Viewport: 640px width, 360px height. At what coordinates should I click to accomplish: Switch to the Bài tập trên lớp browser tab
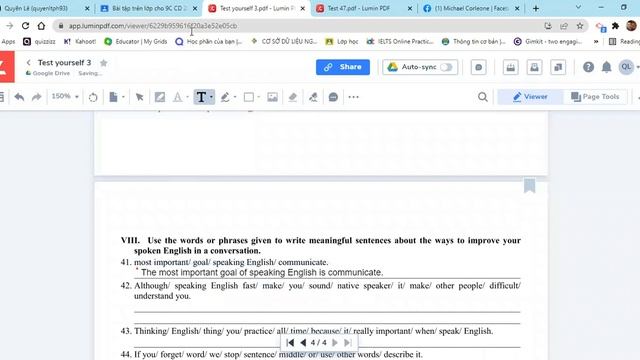click(149, 8)
